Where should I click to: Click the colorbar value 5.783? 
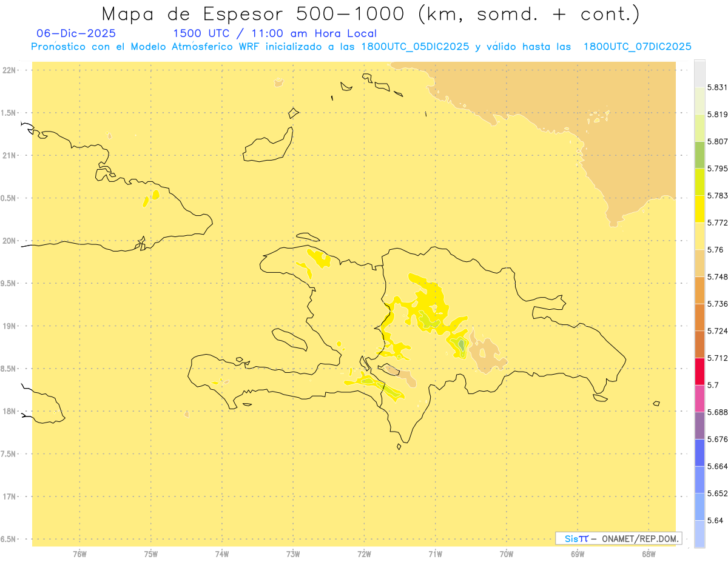[x=718, y=196]
